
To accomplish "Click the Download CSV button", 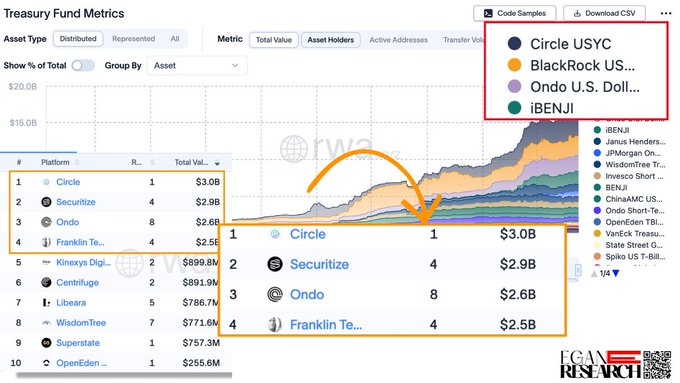I will pyautogui.click(x=604, y=13).
